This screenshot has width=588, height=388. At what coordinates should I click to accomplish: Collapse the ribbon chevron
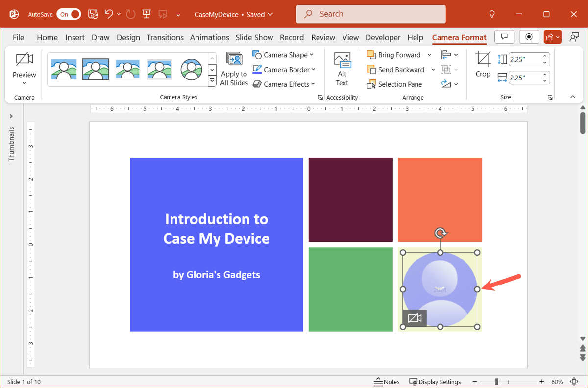pyautogui.click(x=573, y=97)
